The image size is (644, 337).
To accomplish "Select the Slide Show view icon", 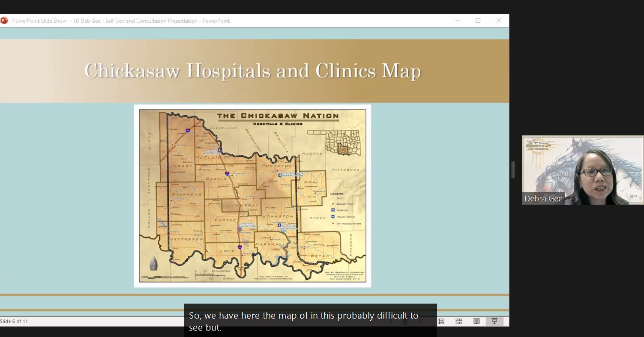I will (x=494, y=321).
